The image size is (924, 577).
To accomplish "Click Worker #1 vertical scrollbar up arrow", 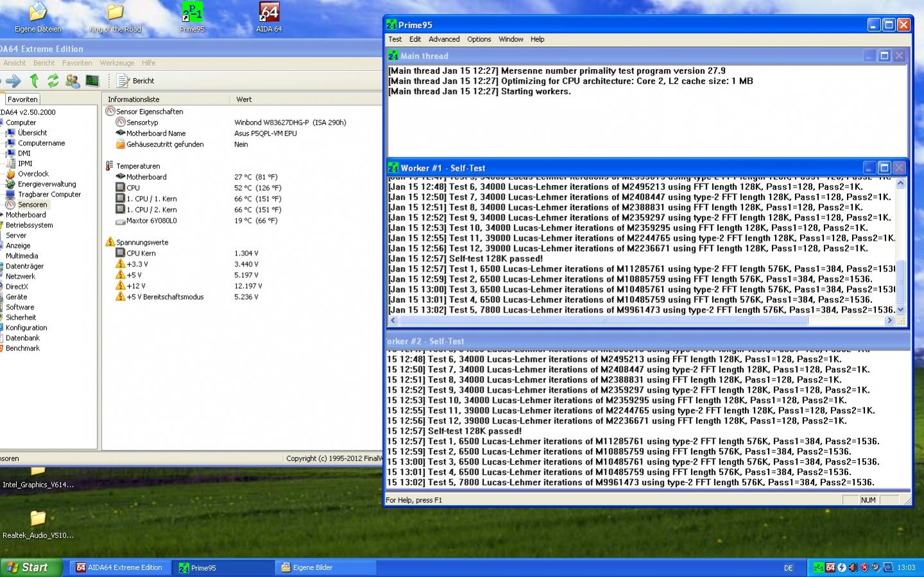I will [x=900, y=183].
